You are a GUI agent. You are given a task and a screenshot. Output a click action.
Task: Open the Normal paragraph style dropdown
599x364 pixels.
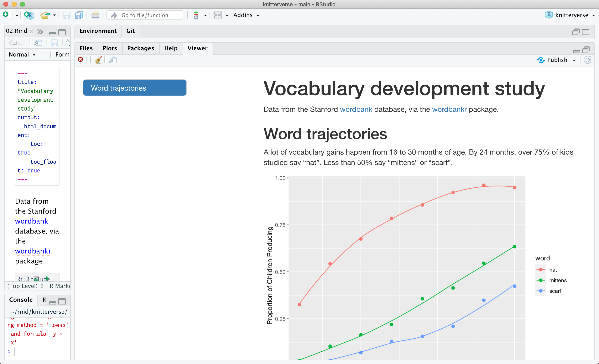[22, 55]
